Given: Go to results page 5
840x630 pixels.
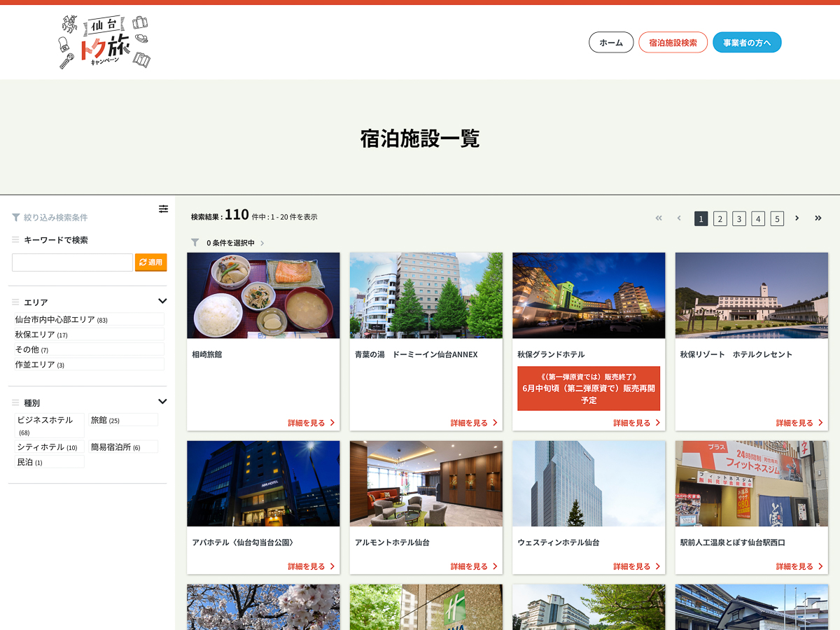Looking at the screenshot, I should click(x=777, y=218).
